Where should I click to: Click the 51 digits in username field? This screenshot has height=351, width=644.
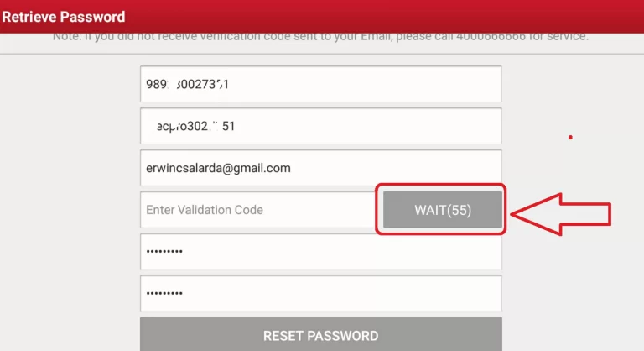click(228, 126)
